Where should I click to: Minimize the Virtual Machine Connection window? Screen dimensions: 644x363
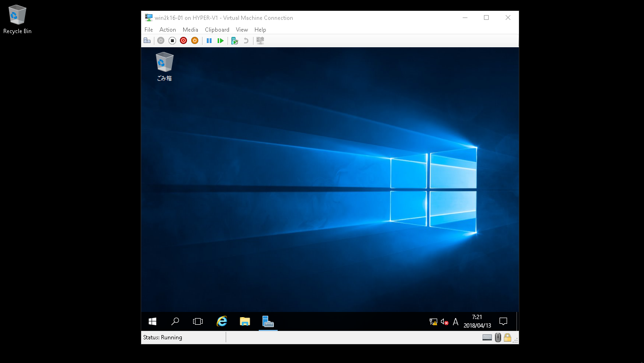click(x=465, y=17)
